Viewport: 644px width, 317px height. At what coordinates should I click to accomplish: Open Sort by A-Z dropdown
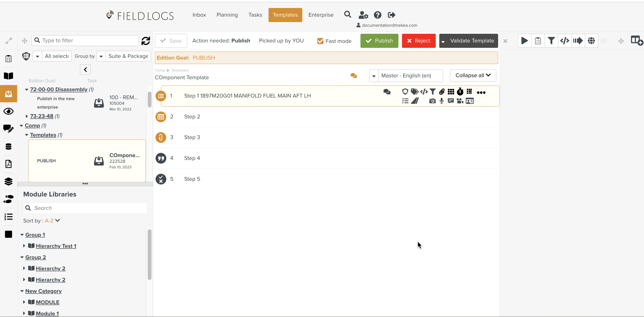[53, 221]
